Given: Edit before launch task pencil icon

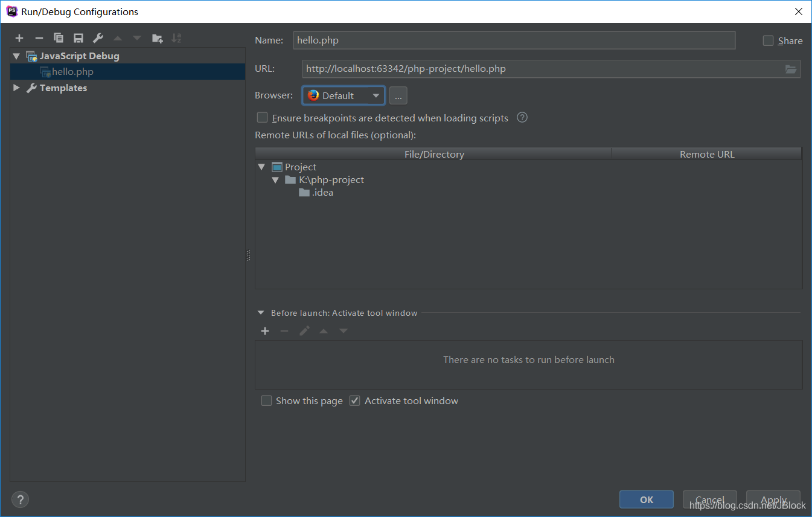Looking at the screenshot, I should point(304,331).
